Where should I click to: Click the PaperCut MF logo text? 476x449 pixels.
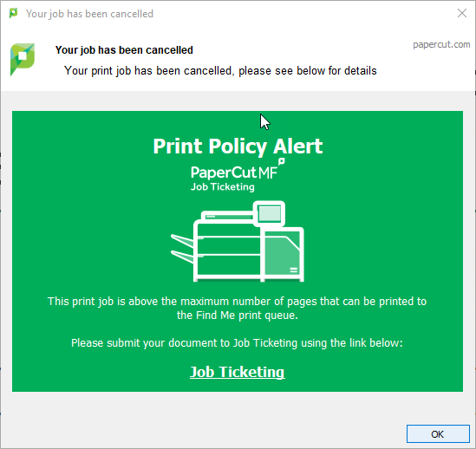tap(234, 172)
